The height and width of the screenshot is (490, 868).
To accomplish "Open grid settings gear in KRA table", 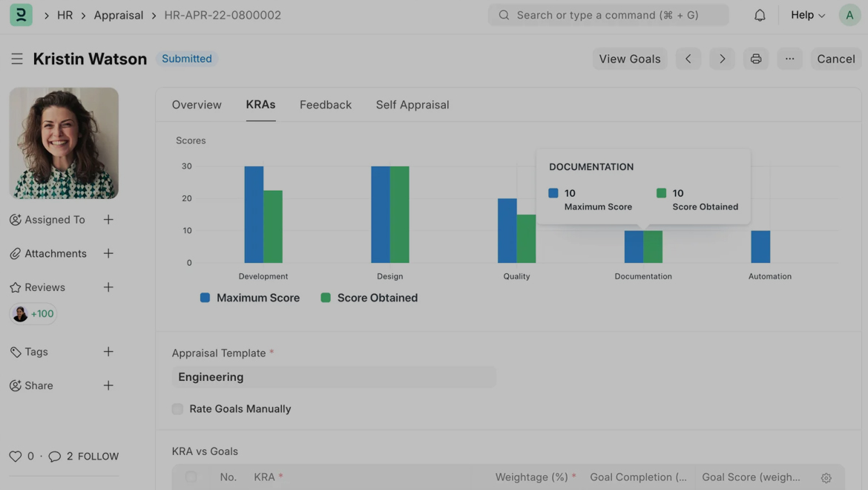I will 826,478.
